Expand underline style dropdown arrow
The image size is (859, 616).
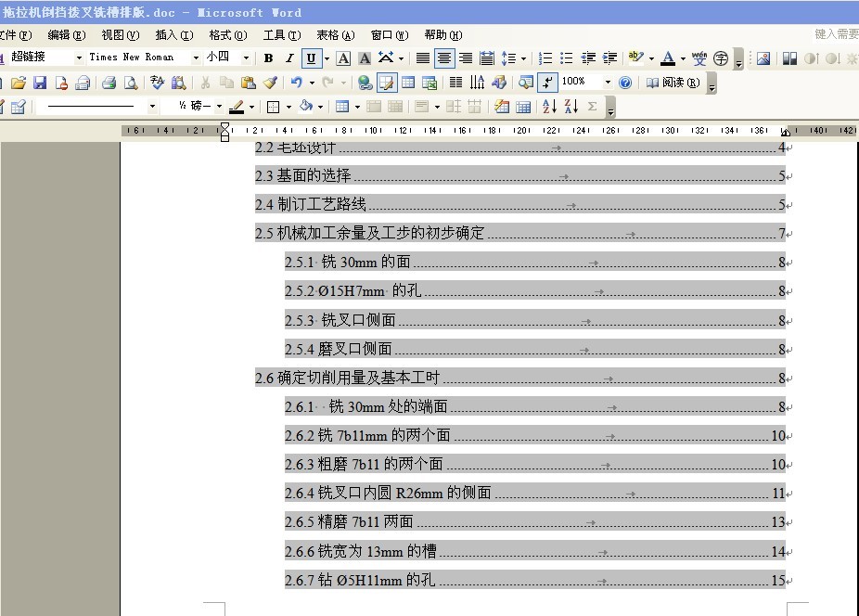327,58
